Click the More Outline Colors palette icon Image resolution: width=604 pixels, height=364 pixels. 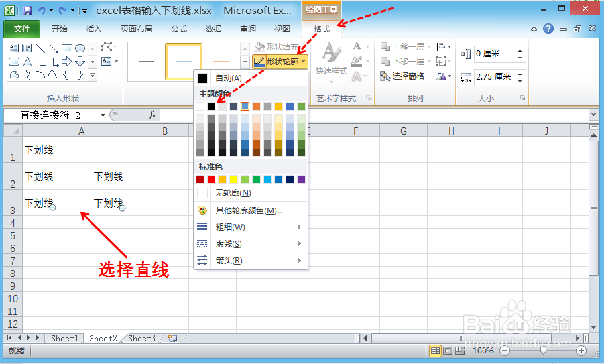coord(202,210)
